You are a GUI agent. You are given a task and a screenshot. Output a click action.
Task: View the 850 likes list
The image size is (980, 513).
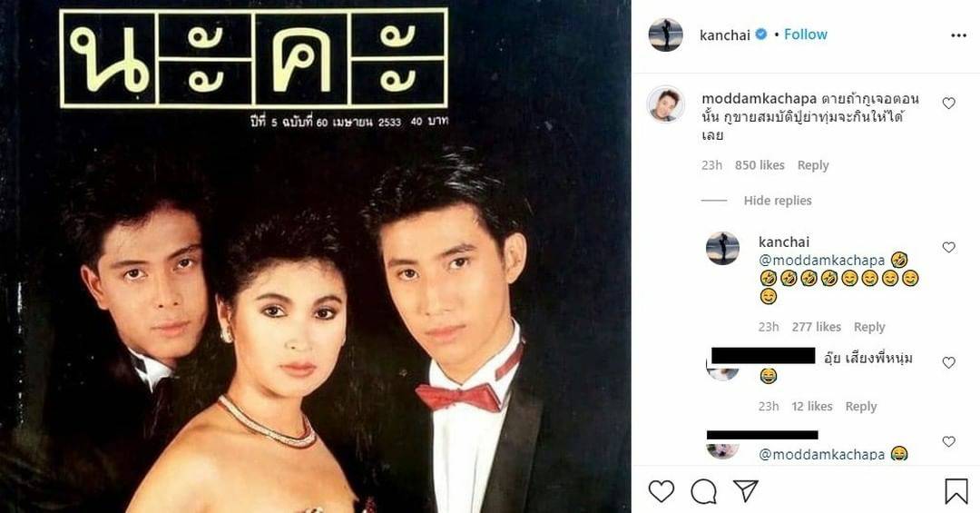759,165
